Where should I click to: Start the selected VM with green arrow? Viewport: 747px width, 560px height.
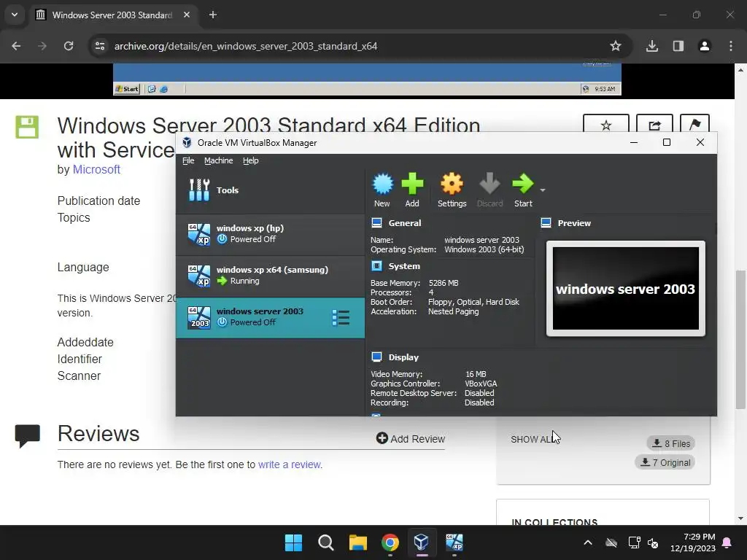(x=523, y=190)
